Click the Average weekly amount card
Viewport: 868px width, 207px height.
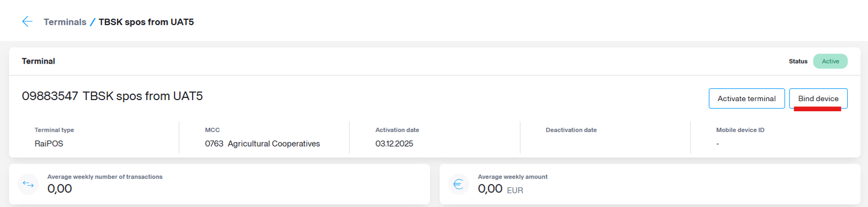(x=650, y=184)
